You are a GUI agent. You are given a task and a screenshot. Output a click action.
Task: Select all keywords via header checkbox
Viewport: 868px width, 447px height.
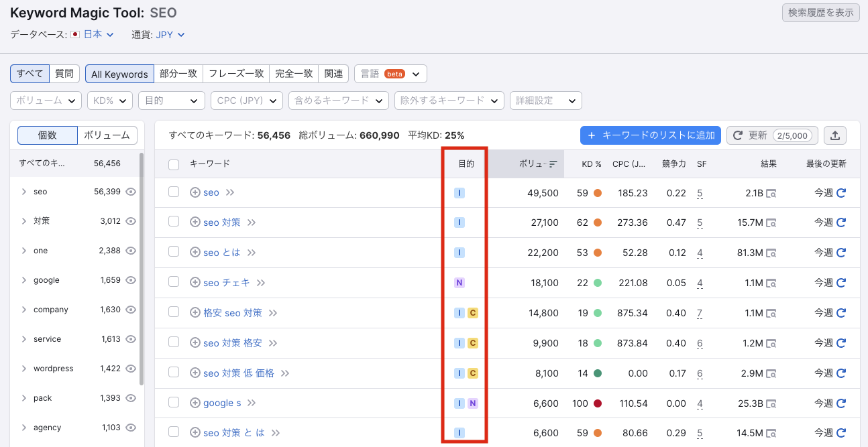click(172, 163)
